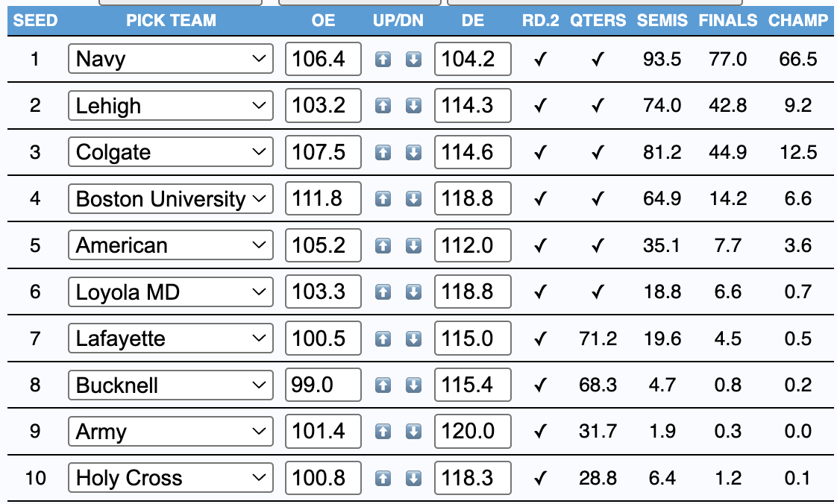Open the Navy team dropdown

pos(170,59)
